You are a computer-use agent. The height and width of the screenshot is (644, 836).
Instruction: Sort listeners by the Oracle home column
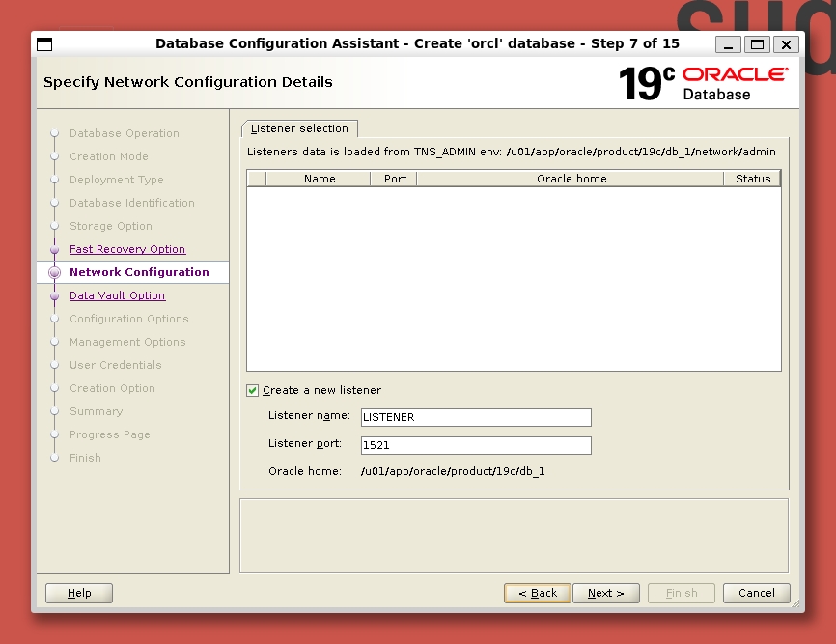[571, 179]
